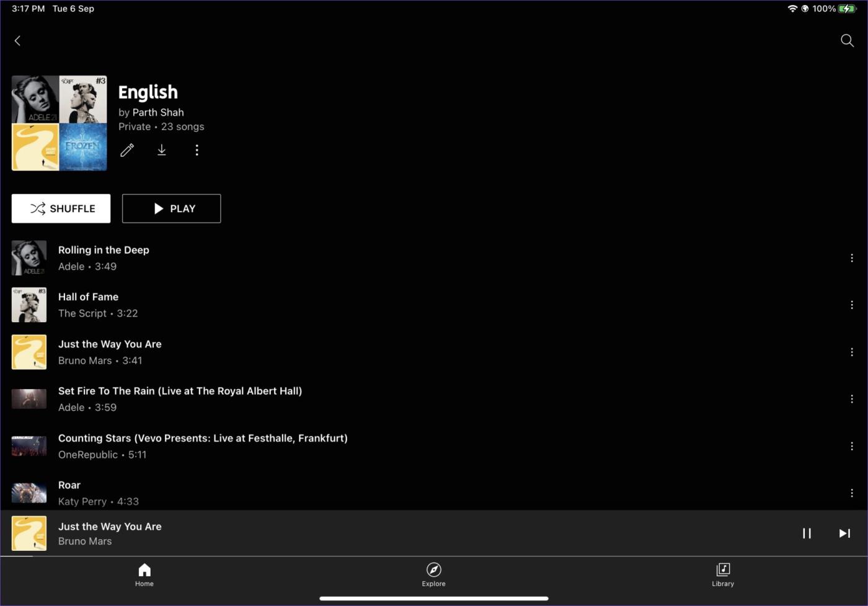This screenshot has height=606, width=868.
Task: Open options for Just the Way You Are row
Action: [851, 352]
